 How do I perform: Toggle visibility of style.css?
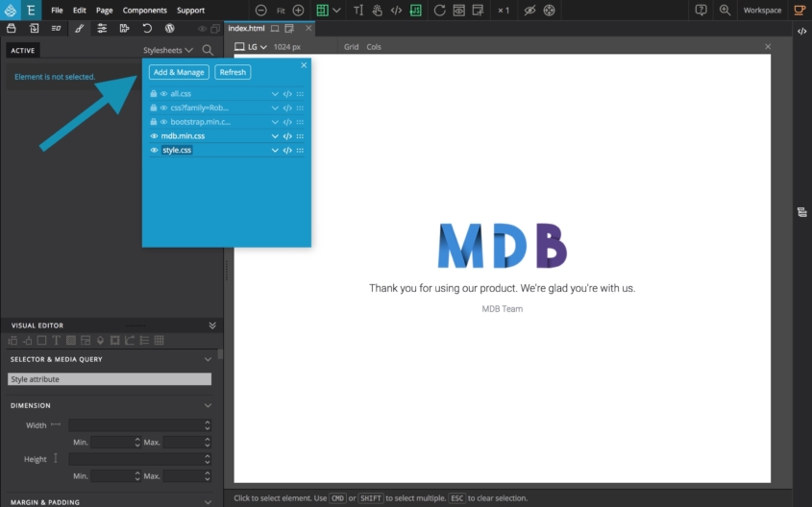coord(154,150)
